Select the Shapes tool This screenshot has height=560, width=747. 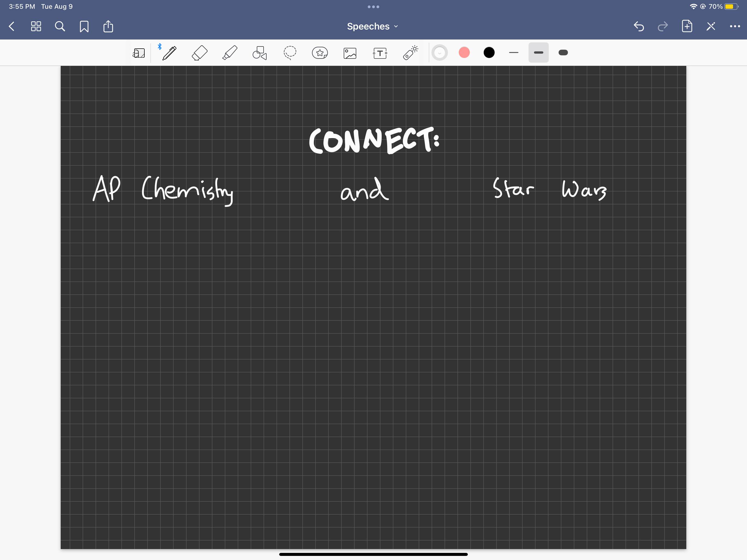(260, 53)
